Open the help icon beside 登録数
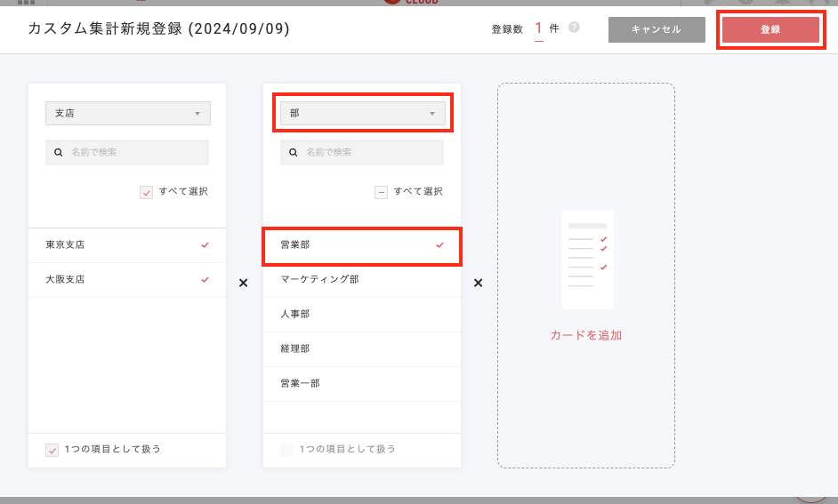Screen dimensions: 838x504 coord(574,28)
